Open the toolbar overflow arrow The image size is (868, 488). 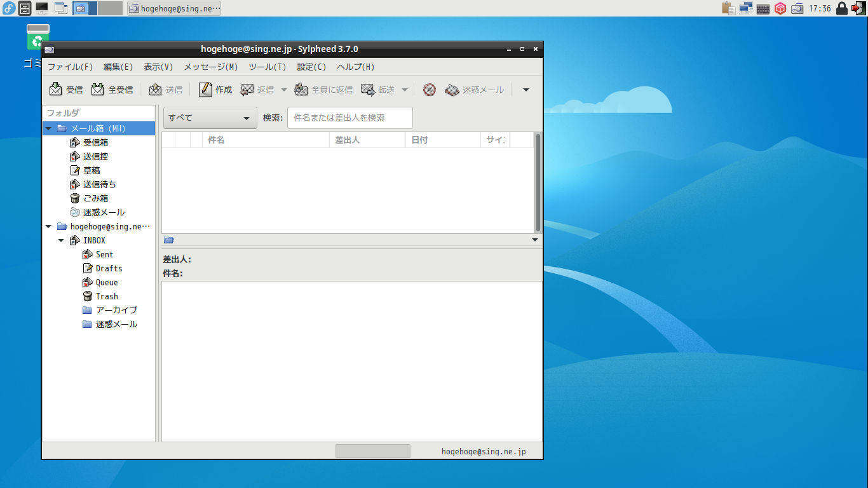click(x=526, y=90)
